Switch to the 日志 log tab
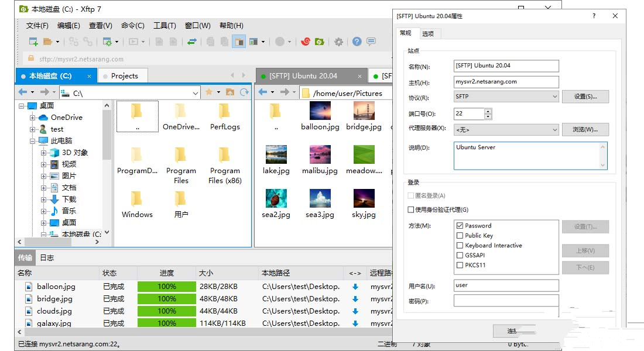This screenshot has width=644, height=351. (x=47, y=258)
